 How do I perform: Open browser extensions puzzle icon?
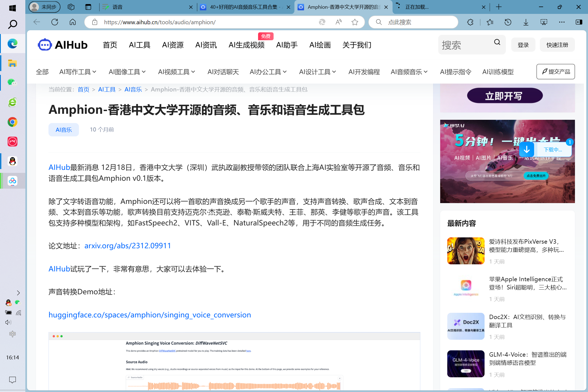click(x=470, y=22)
